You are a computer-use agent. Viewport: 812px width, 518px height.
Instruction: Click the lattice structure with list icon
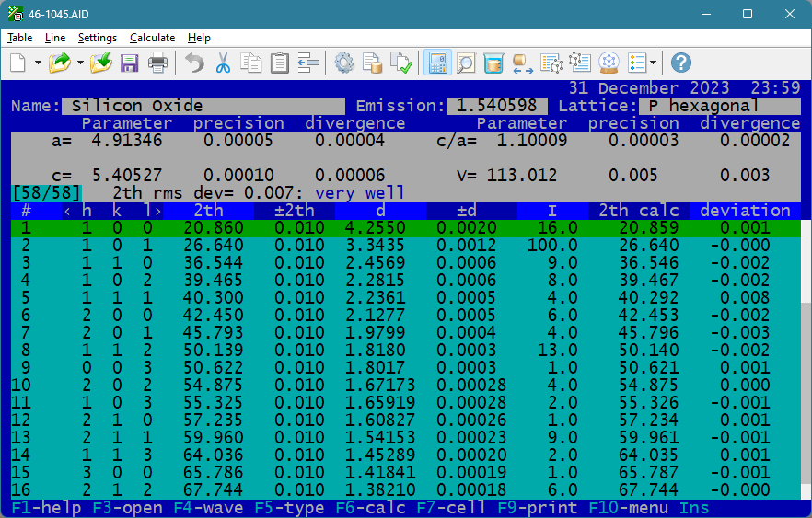(x=579, y=63)
